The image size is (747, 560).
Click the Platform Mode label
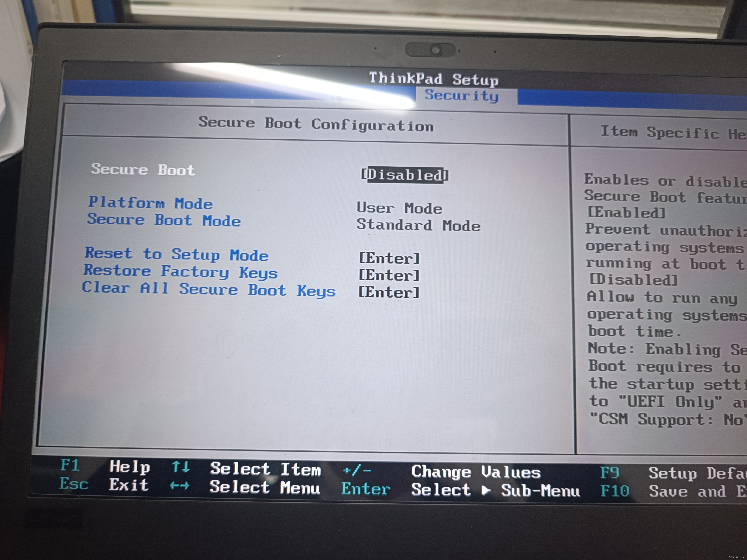(x=150, y=203)
